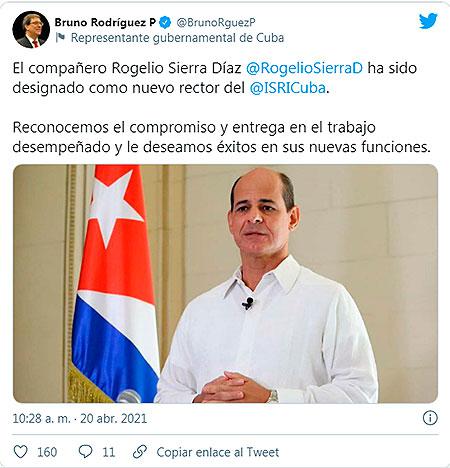Like the tweet with heart icon

click(x=20, y=452)
